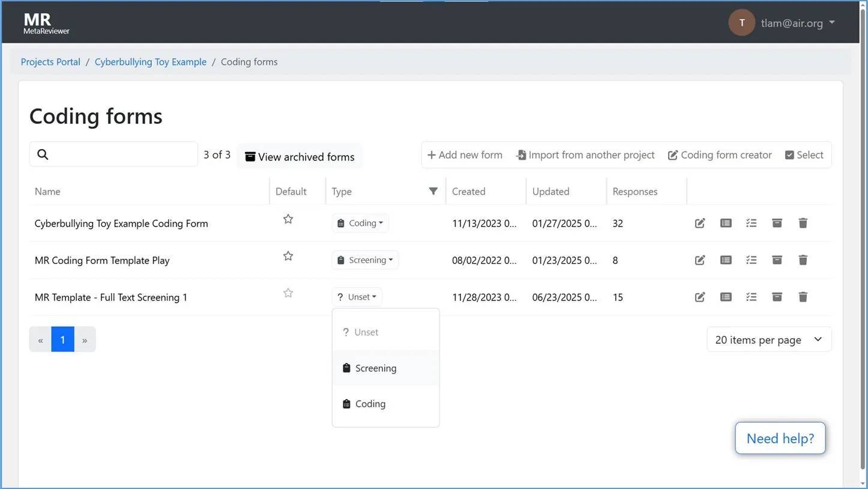Go to Projects Portal breadcrumb
The height and width of the screenshot is (489, 868).
tap(50, 62)
